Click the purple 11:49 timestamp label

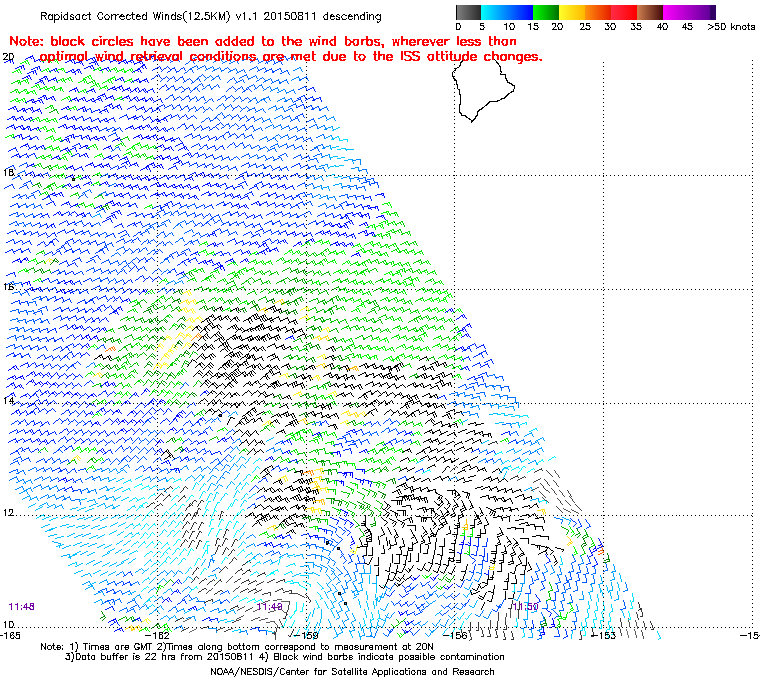pyautogui.click(x=269, y=607)
